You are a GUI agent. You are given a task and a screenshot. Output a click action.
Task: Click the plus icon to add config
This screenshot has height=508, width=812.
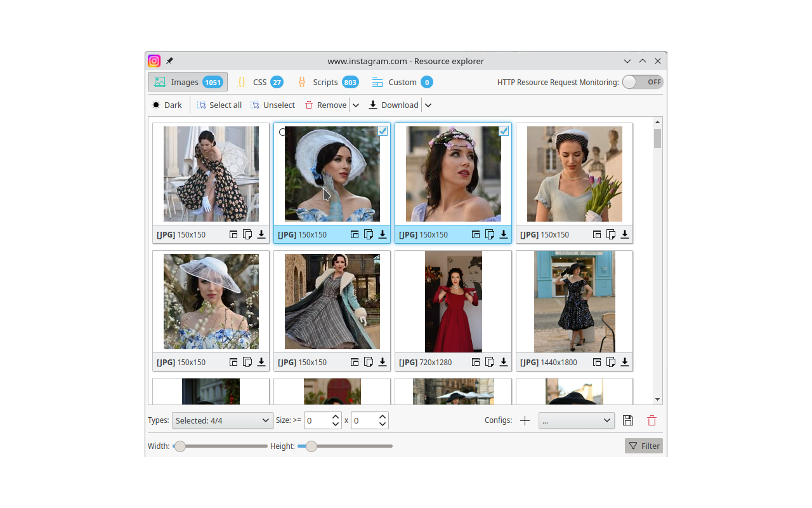(x=525, y=420)
